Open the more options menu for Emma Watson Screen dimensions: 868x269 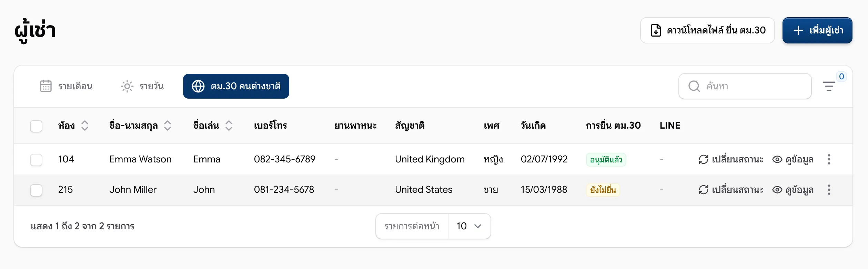(829, 159)
